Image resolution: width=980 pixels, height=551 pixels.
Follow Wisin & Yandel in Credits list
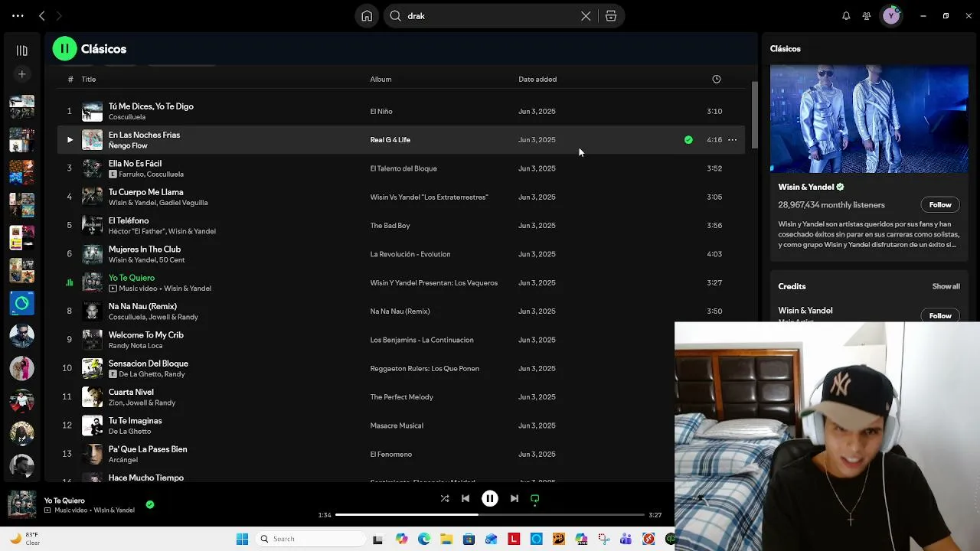pos(940,315)
